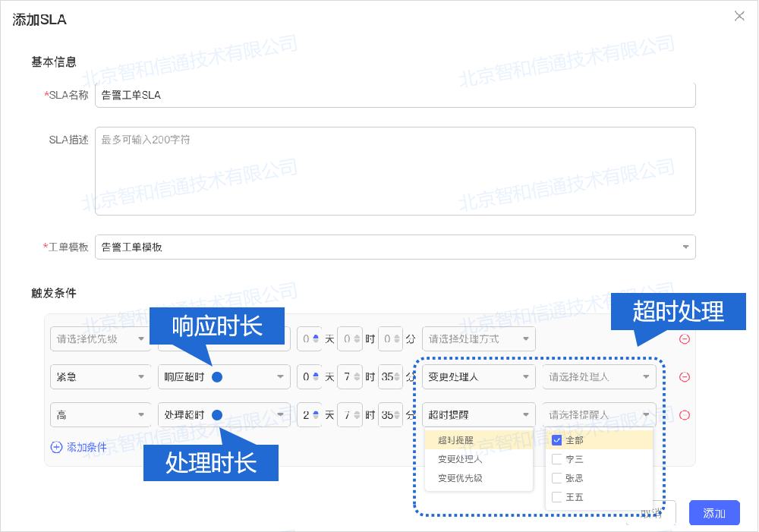Select 变更优先级 option in the list
Screen dimensions: 759x532
(460, 478)
